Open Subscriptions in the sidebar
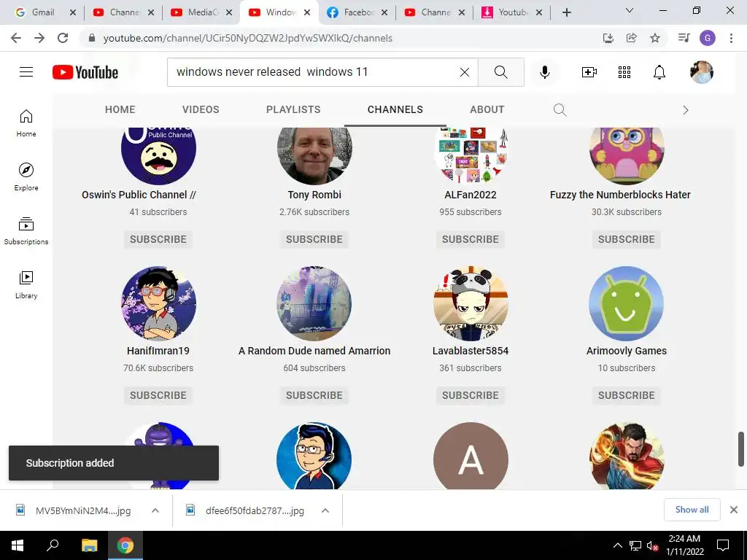 (26, 231)
